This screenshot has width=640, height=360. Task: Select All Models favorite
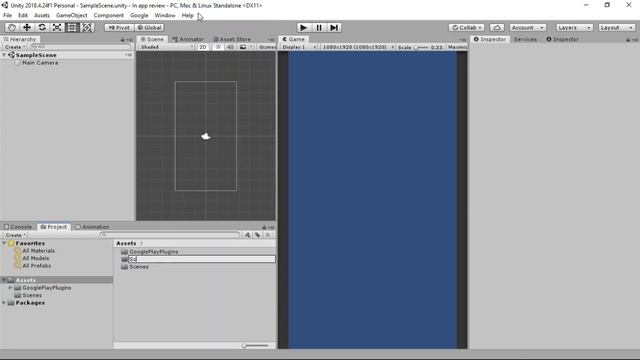(x=36, y=258)
